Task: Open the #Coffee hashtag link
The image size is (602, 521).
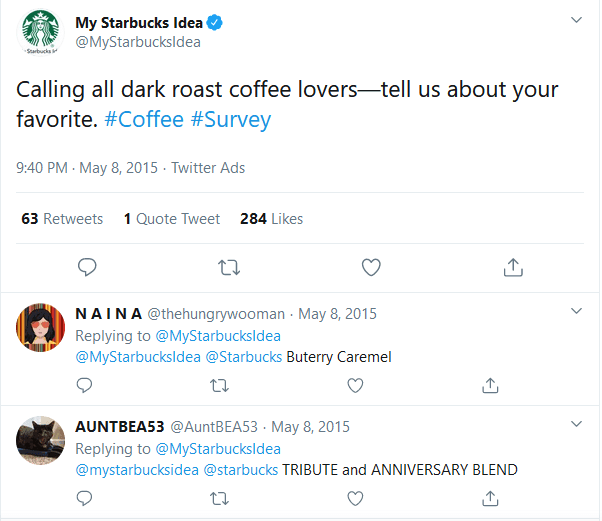Action: [x=145, y=119]
